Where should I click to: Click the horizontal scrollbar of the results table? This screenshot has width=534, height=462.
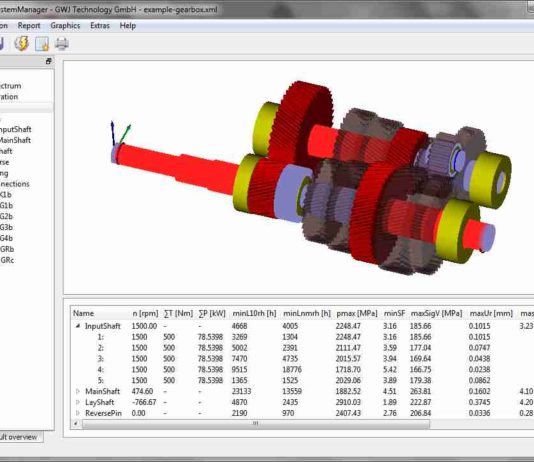pos(255,424)
